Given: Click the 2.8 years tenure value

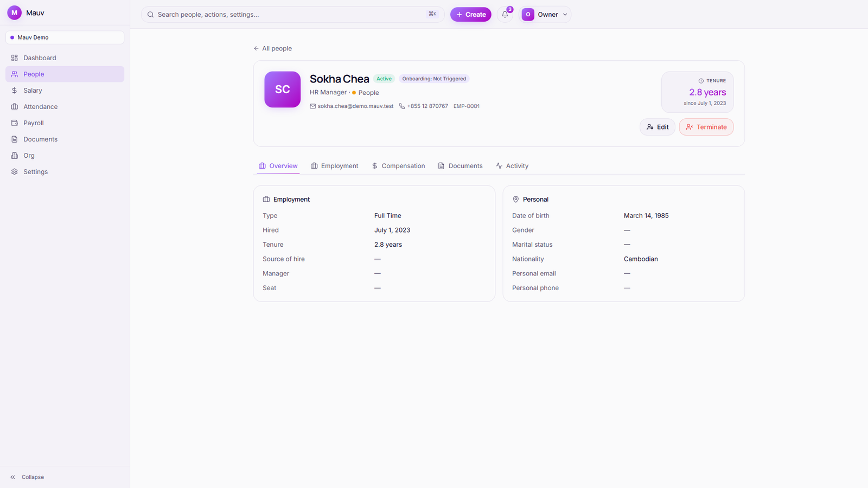Looking at the screenshot, I should point(707,92).
